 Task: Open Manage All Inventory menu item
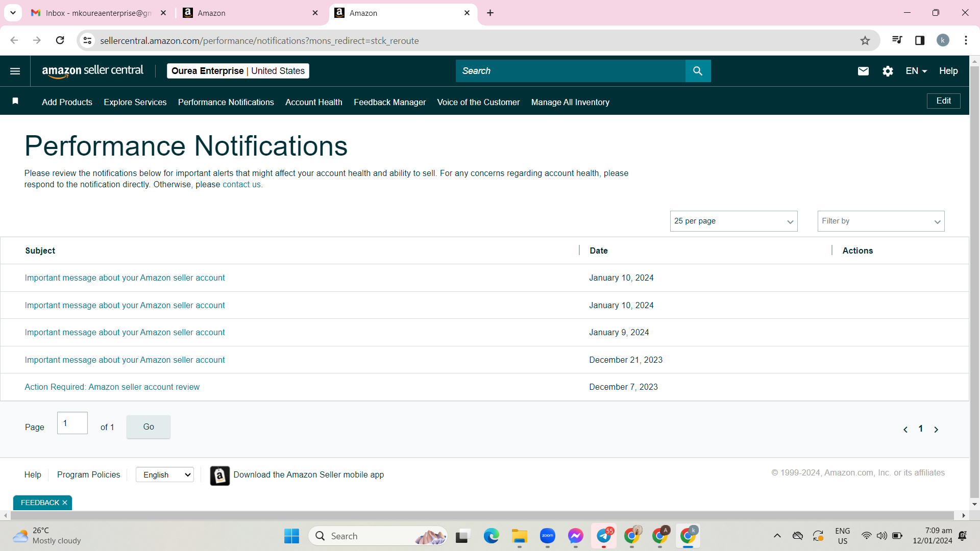click(570, 102)
